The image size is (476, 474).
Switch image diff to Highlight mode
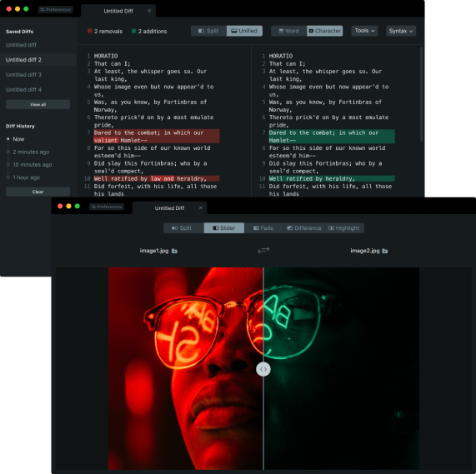344,228
